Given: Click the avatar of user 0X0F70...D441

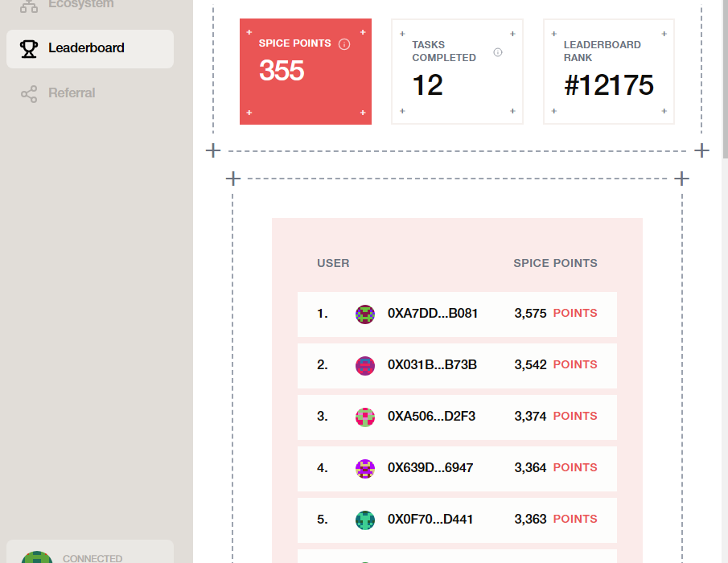Looking at the screenshot, I should pos(365,520).
